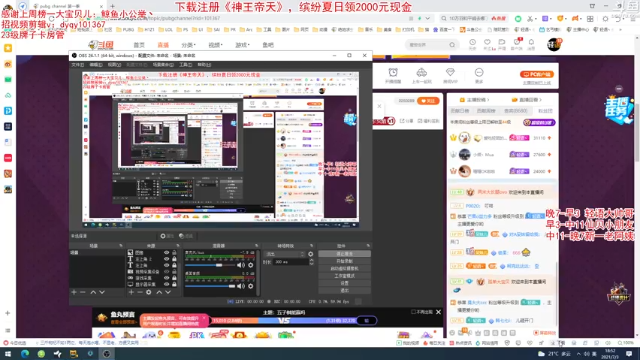This screenshot has height=360, width=640.
Task: Switch to 粉丝团 ranking tab
Action: pos(545,111)
